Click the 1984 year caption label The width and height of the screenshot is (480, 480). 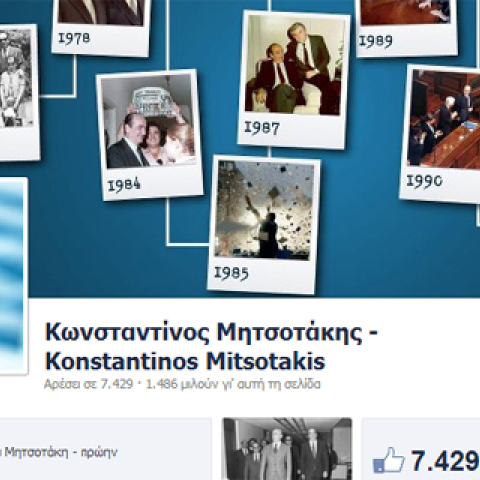pyautogui.click(x=124, y=185)
